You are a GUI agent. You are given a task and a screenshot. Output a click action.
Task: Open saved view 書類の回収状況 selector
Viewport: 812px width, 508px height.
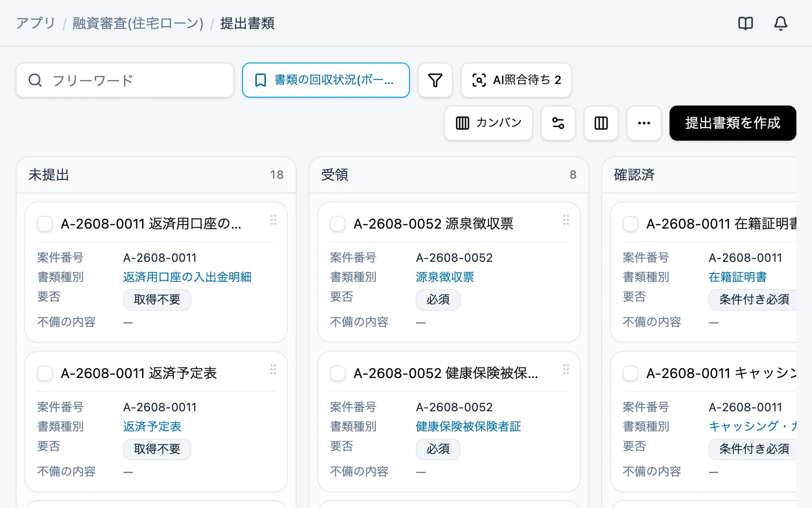coord(326,80)
